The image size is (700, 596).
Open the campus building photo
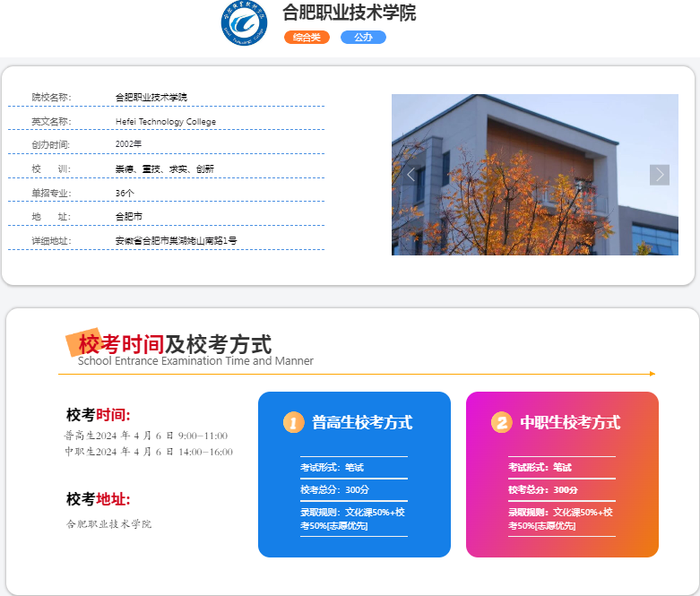coord(535,175)
